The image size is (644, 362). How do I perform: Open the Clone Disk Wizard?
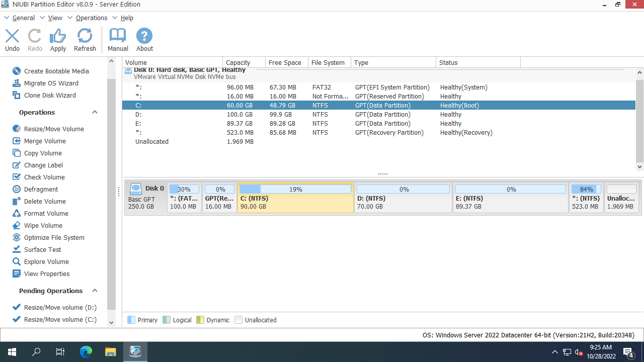50,95
